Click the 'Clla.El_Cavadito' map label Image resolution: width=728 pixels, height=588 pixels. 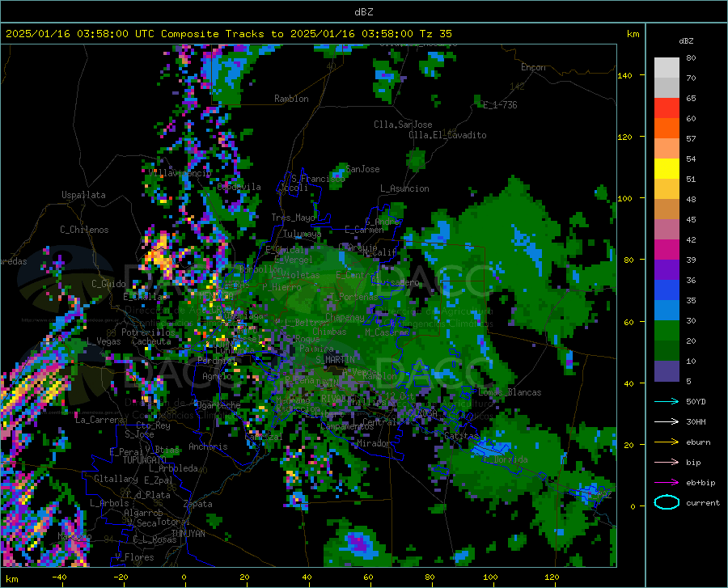[x=447, y=135]
